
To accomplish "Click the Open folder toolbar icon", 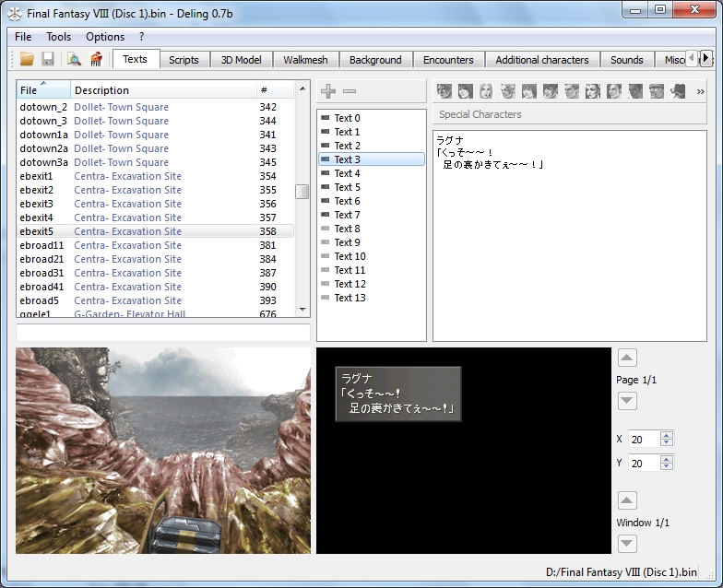I will 28,59.
